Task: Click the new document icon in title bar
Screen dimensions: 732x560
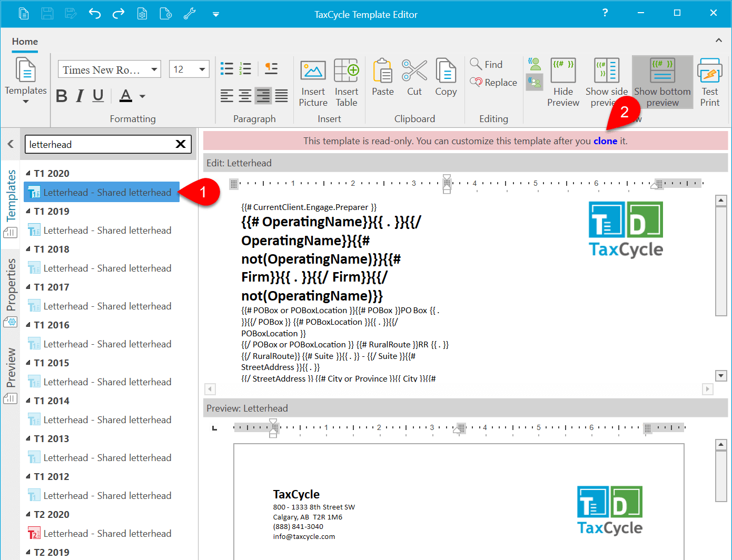Action: pos(24,14)
